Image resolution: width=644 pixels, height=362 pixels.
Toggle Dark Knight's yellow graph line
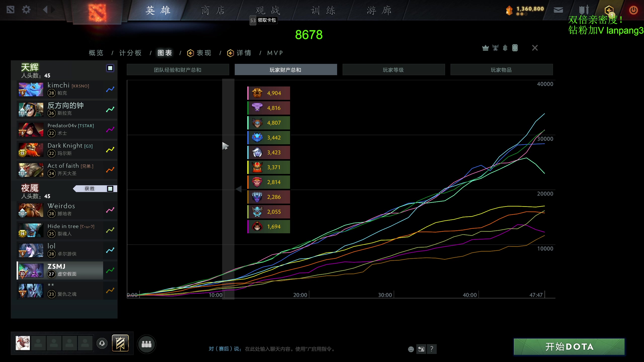(110, 150)
